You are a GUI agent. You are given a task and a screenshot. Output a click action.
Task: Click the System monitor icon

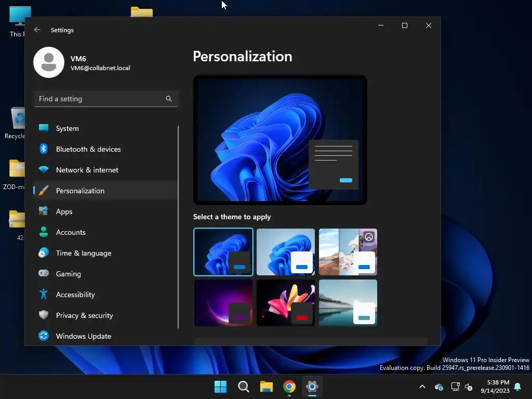coord(44,128)
